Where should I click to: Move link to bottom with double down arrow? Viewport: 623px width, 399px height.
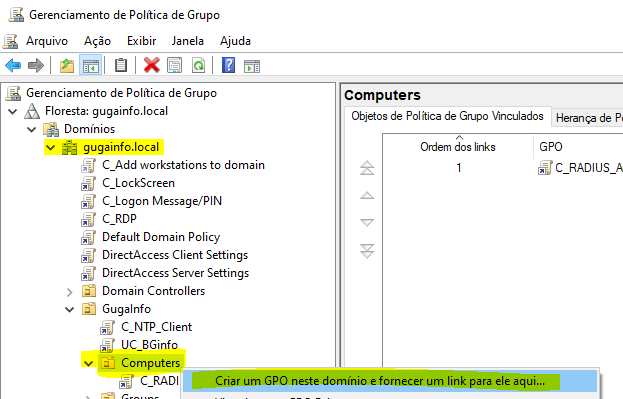[367, 251]
